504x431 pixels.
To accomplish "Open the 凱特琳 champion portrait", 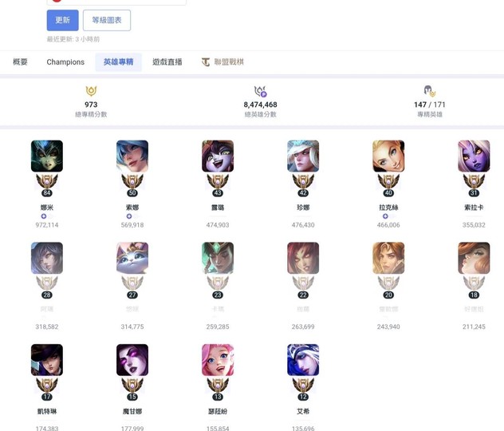I will tap(47, 360).
